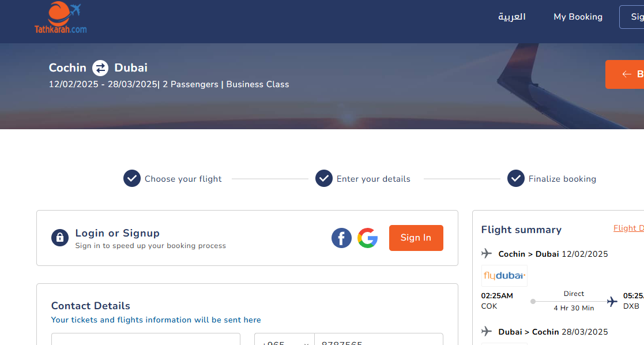Open the Flight Details link in the summary
This screenshot has width=644, height=345.
[x=628, y=228]
